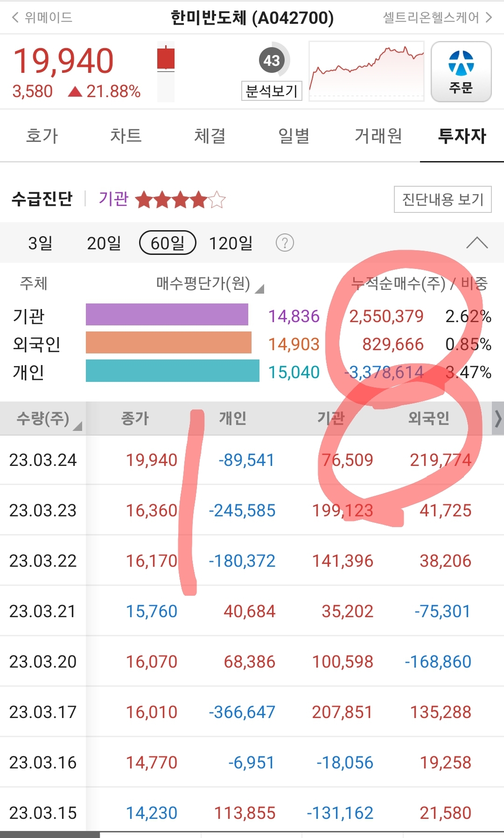
Task: Tap 기관 value -131,162
Action: (x=340, y=813)
